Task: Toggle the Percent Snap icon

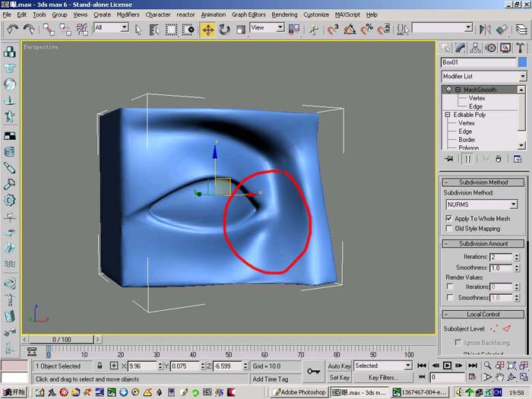Action: coord(366,30)
